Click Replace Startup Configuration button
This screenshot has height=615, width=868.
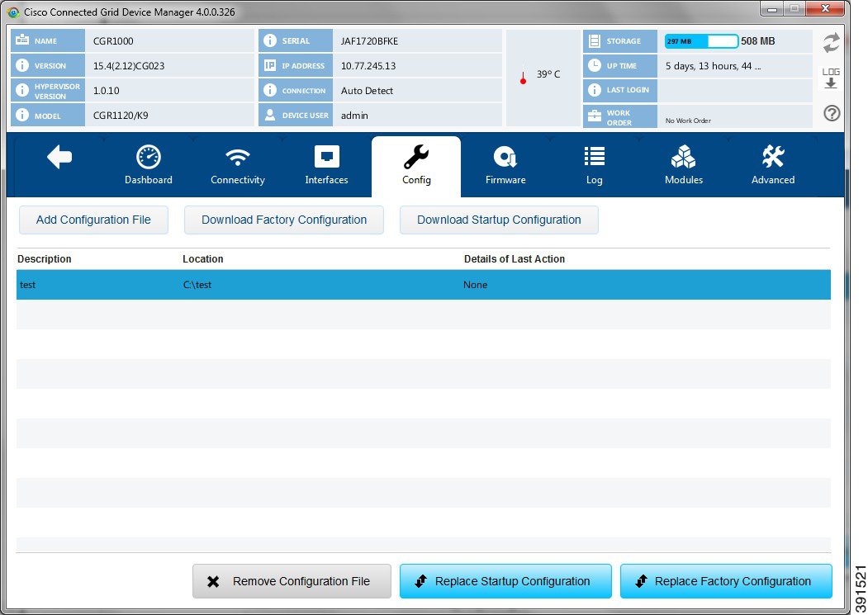point(505,581)
